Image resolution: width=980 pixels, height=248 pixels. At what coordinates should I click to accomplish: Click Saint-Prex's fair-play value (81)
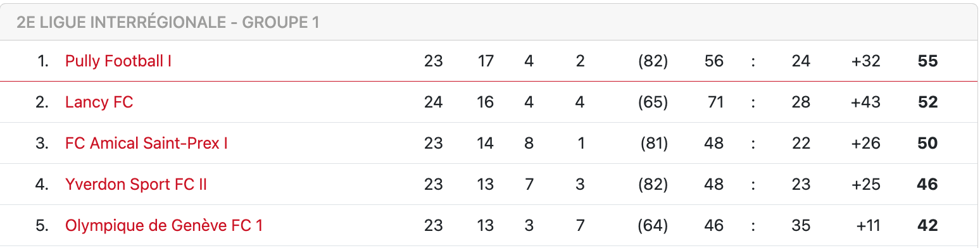coord(654,144)
